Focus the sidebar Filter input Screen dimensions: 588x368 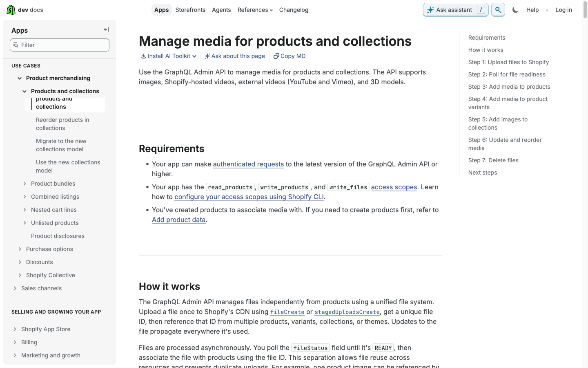60,45
